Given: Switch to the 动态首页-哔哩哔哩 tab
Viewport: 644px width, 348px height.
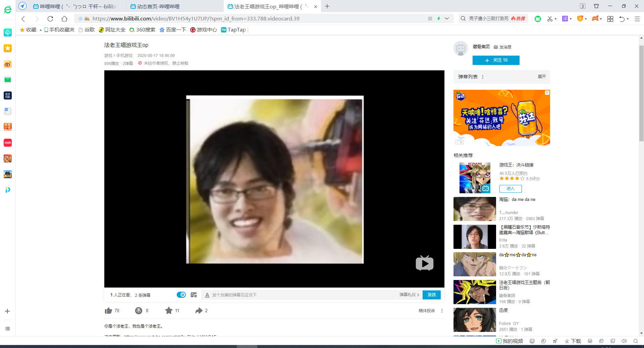Looking at the screenshot, I should tap(158, 6).
